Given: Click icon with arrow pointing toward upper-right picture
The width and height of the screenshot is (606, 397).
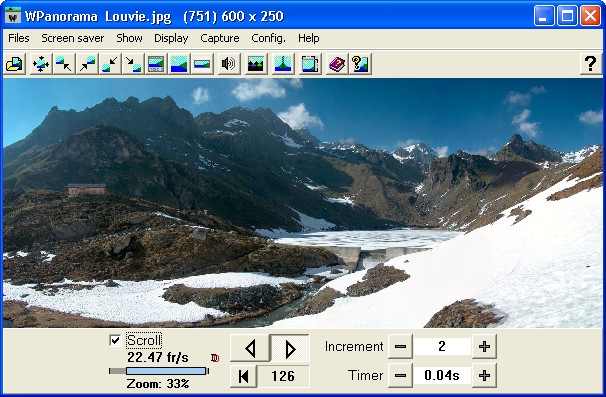Looking at the screenshot, I should 87,64.
